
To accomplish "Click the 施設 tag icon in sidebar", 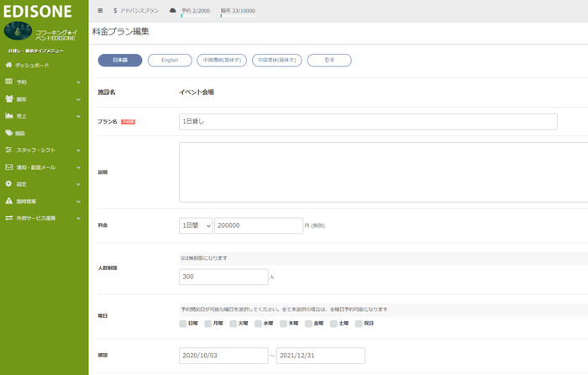I will pos(8,133).
